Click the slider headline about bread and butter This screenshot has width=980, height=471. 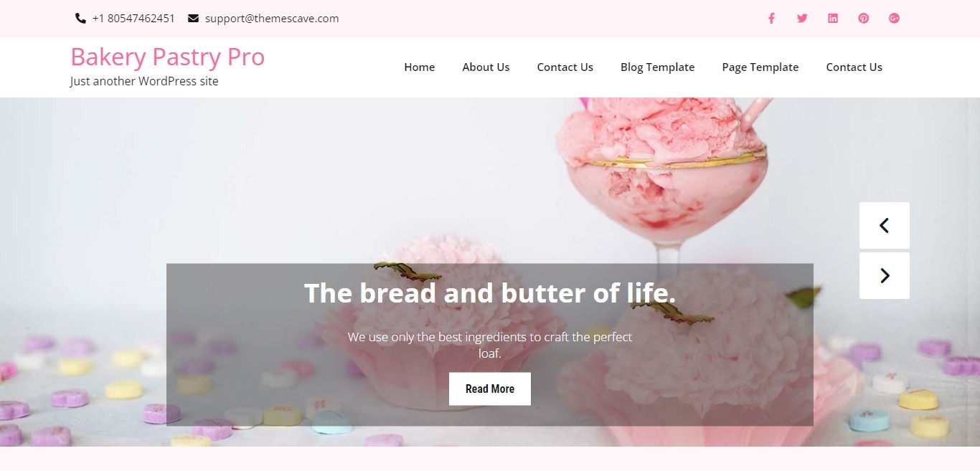pyautogui.click(x=490, y=293)
